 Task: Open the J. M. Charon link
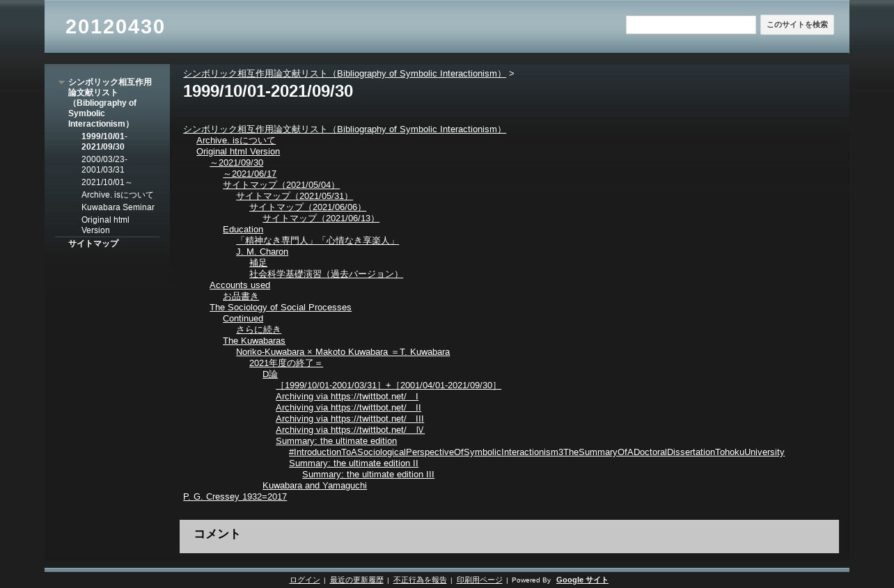262,251
